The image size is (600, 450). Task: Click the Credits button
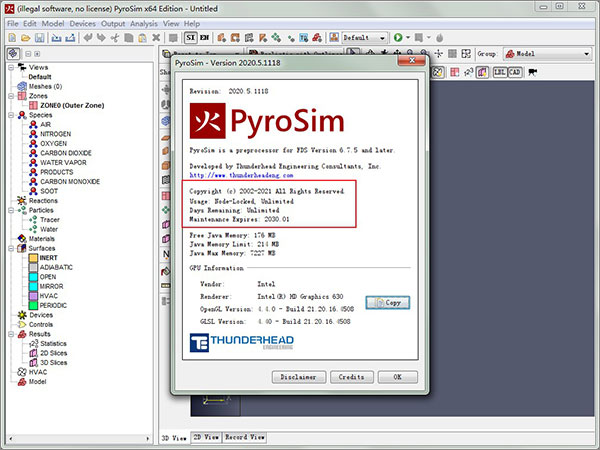click(x=350, y=377)
